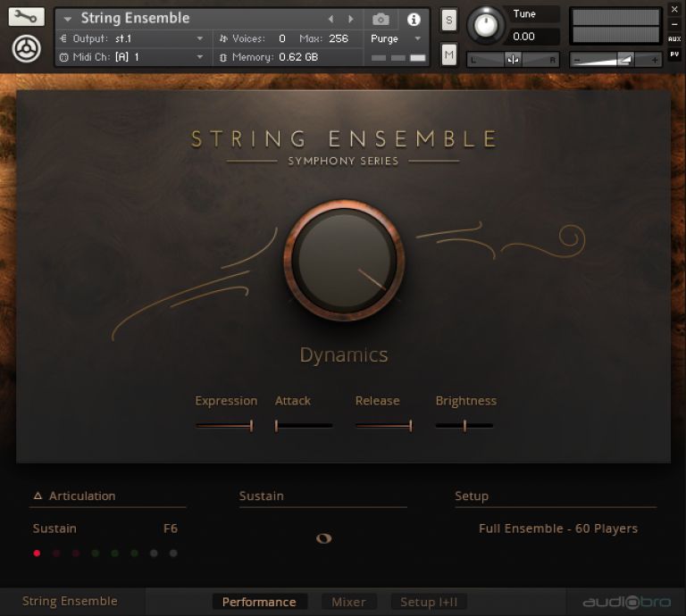
Task: Select the sixth green articulation dot
Action: [135, 554]
